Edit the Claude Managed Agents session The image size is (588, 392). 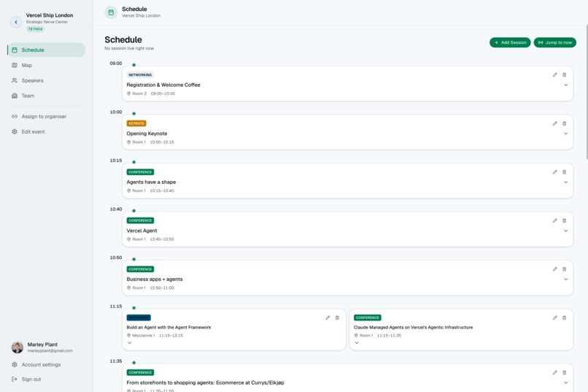coord(554,318)
